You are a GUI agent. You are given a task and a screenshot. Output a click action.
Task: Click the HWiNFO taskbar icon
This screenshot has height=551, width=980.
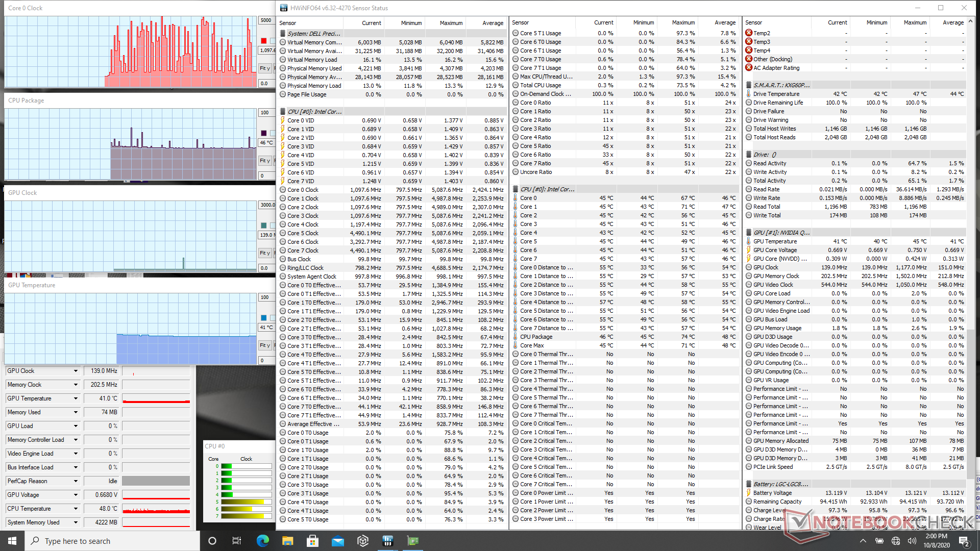[x=388, y=541]
